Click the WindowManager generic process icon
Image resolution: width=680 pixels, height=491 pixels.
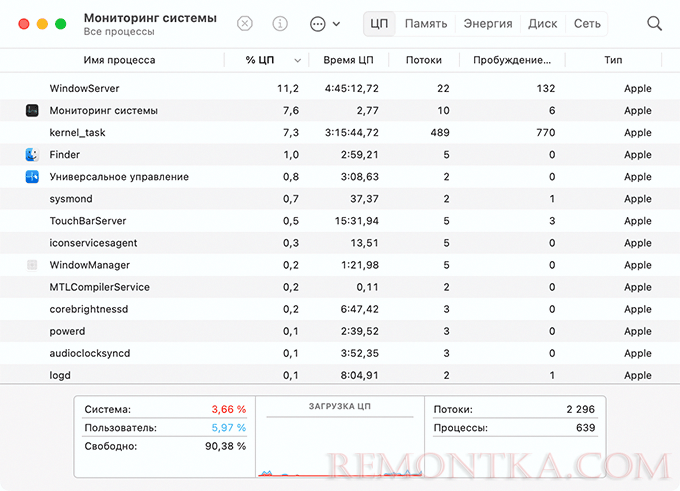[x=32, y=265]
